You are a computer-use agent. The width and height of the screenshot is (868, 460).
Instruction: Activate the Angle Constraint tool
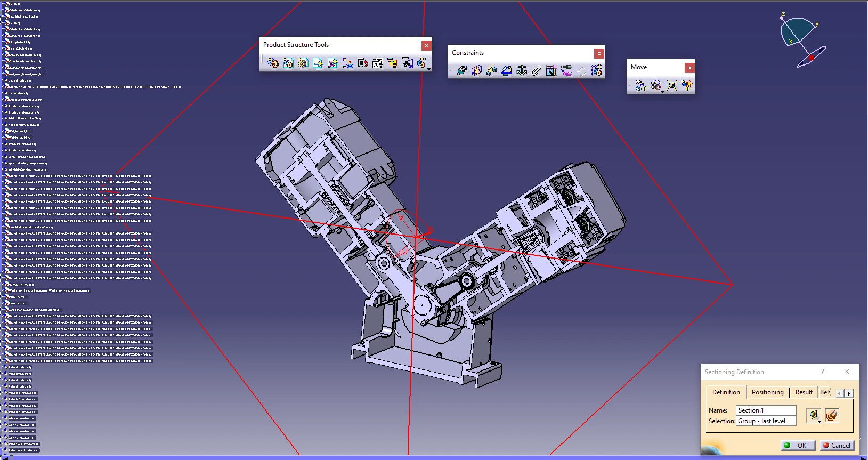pyautogui.click(x=507, y=70)
